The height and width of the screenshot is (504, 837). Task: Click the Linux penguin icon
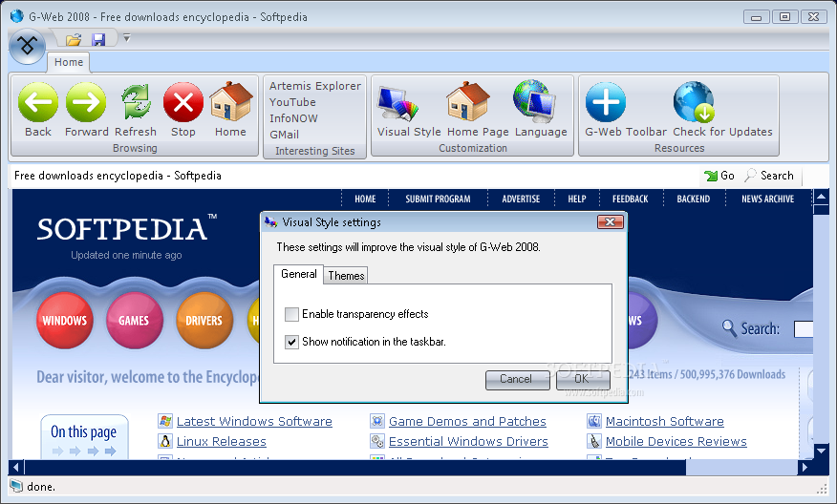click(x=165, y=441)
